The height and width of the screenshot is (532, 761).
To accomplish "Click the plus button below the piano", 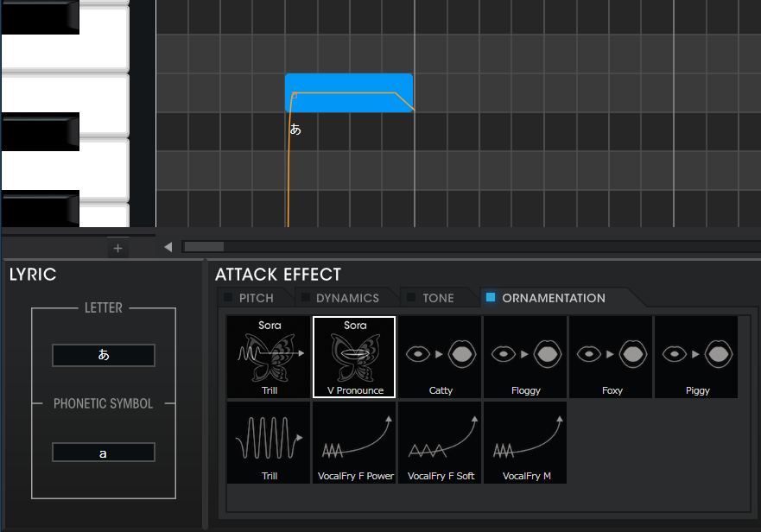I will 118,248.
